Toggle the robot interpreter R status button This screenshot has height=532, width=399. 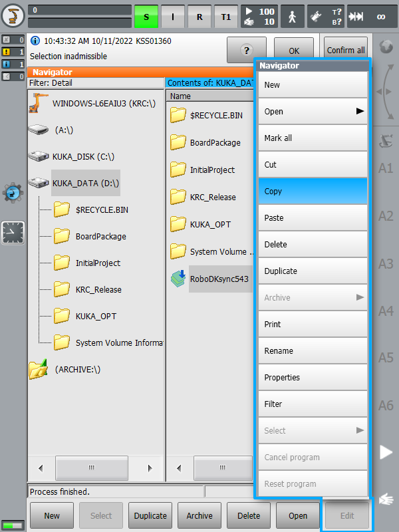click(199, 16)
